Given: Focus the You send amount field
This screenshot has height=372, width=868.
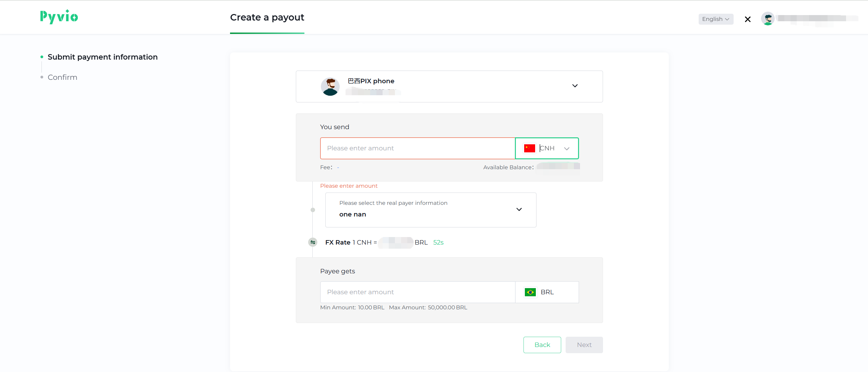Looking at the screenshot, I should [x=417, y=148].
